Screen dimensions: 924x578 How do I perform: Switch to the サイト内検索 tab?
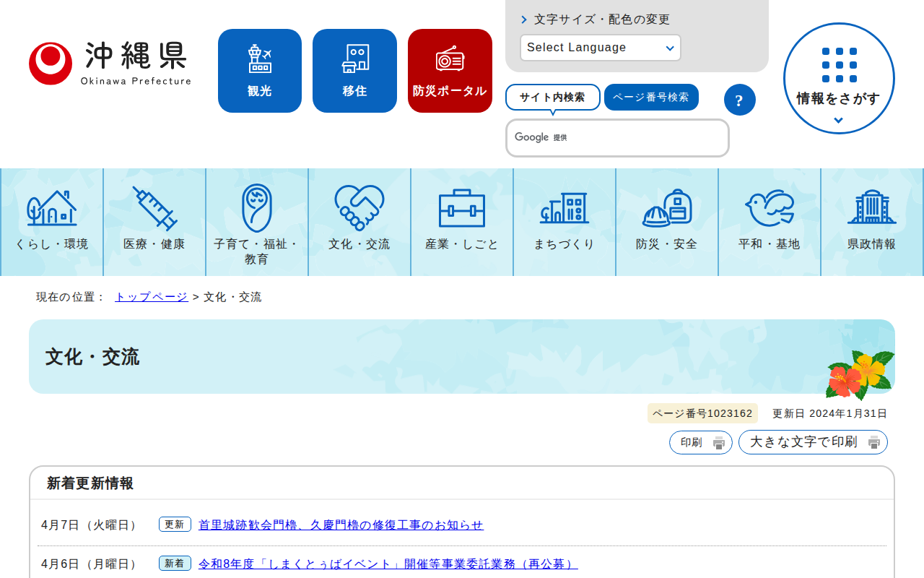tap(553, 97)
